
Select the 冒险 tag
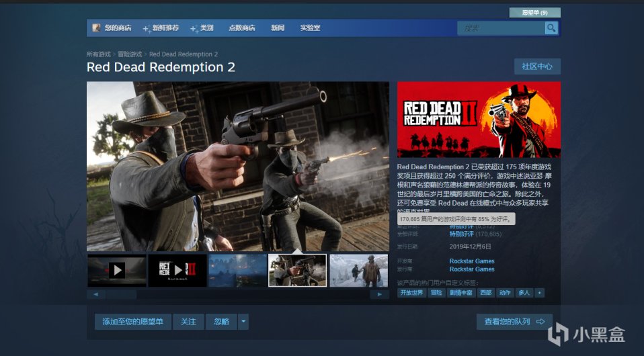[436, 293]
